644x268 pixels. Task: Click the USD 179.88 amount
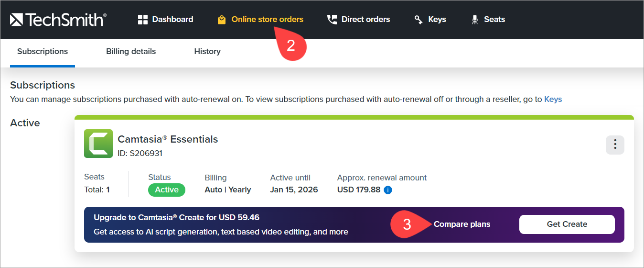[x=359, y=190]
